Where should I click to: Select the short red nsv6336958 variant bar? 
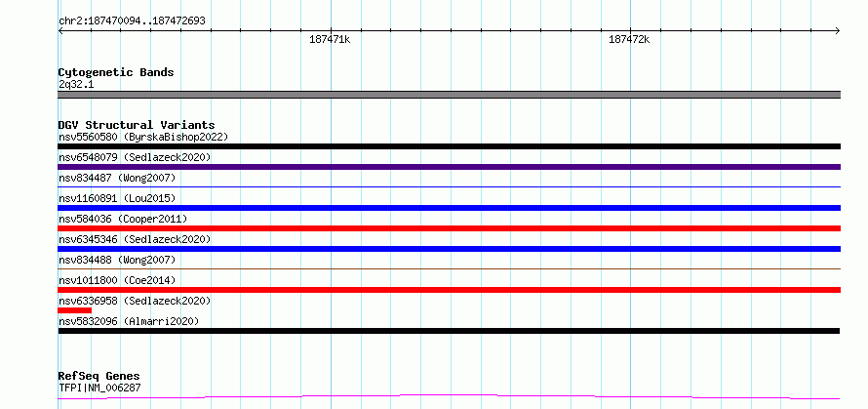click(x=75, y=310)
